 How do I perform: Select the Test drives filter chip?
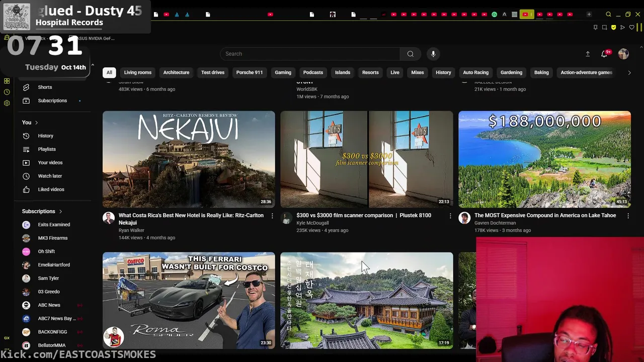point(213,72)
